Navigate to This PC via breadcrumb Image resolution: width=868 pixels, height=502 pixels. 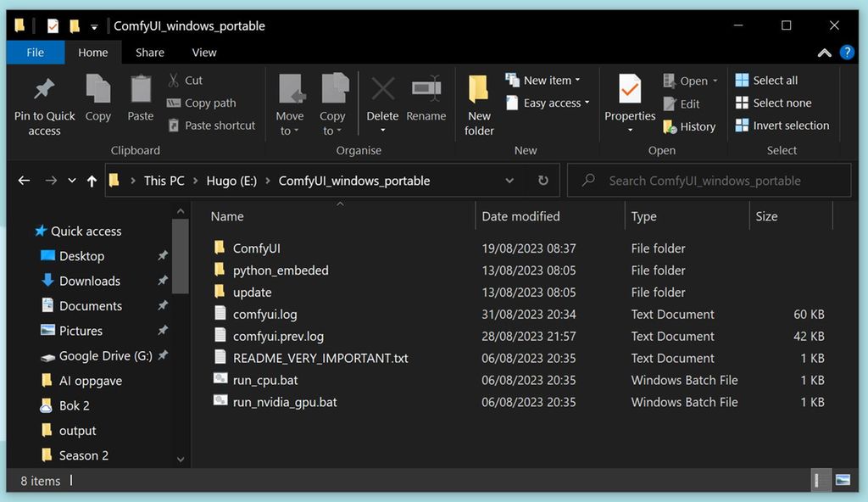[x=164, y=181]
